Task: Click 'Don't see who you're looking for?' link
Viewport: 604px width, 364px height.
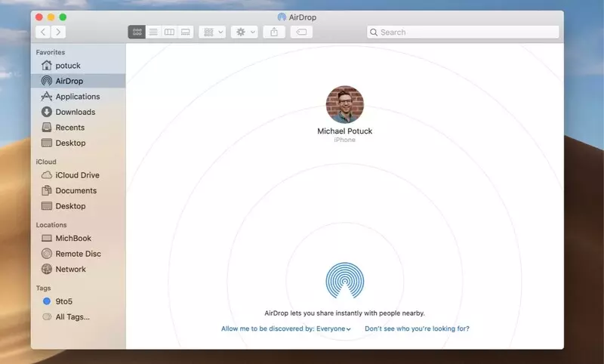Action: click(418, 329)
